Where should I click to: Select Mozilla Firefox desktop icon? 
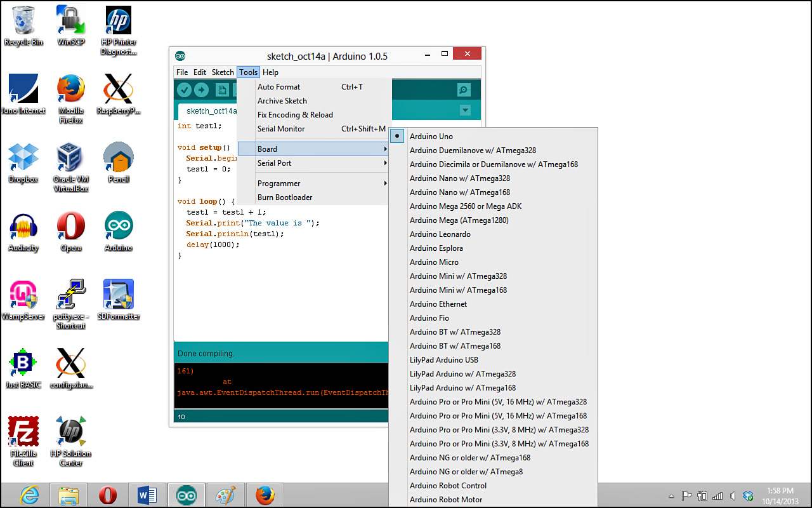pyautogui.click(x=70, y=98)
